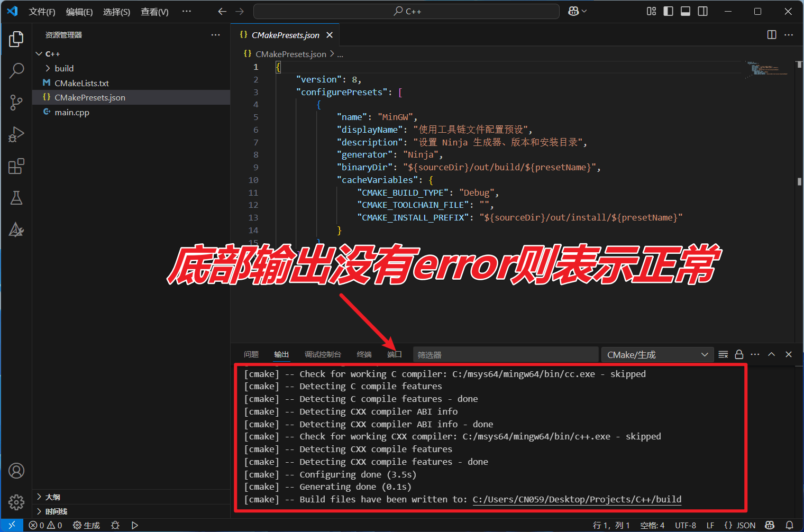The height and width of the screenshot is (532, 804).
Task: Open the CMake/生成 output channel dropdown
Action: 657,355
